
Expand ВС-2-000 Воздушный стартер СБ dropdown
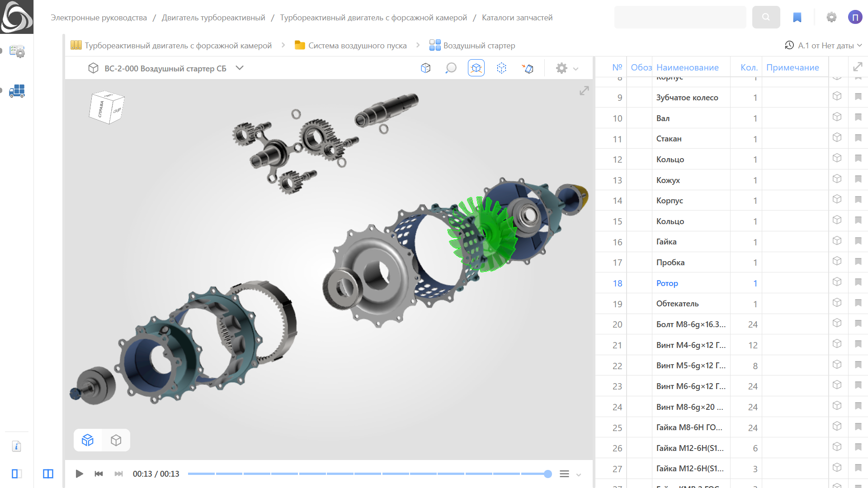240,68
